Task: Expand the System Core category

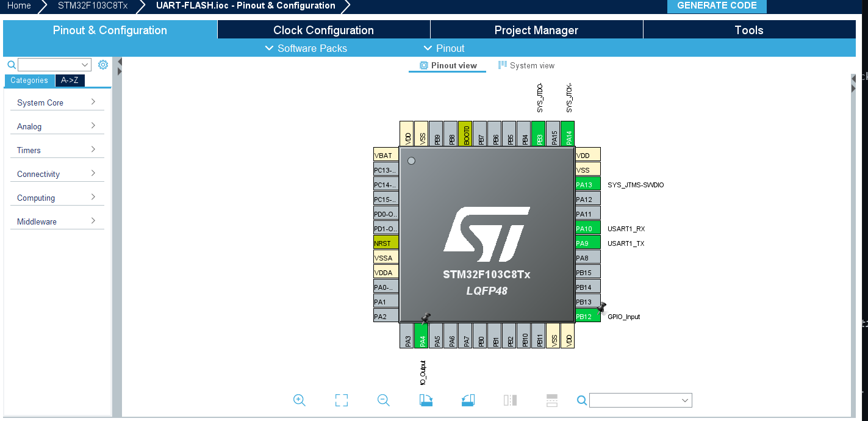Action: pyautogui.click(x=57, y=103)
